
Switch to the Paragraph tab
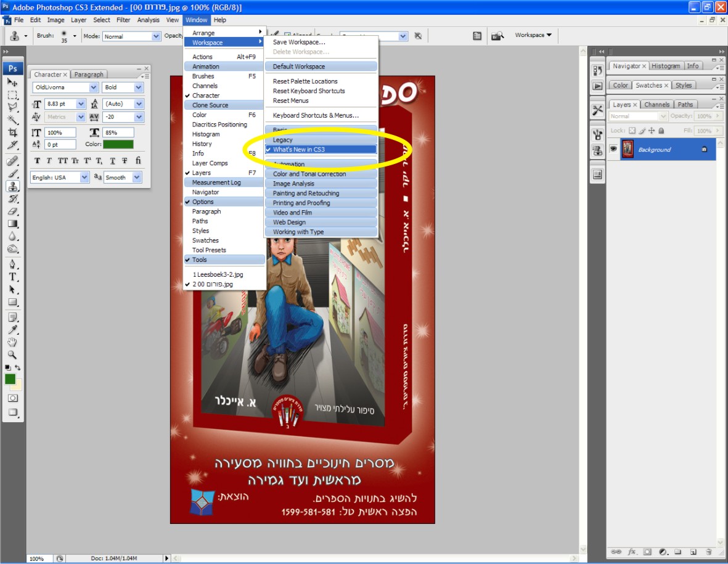click(89, 74)
